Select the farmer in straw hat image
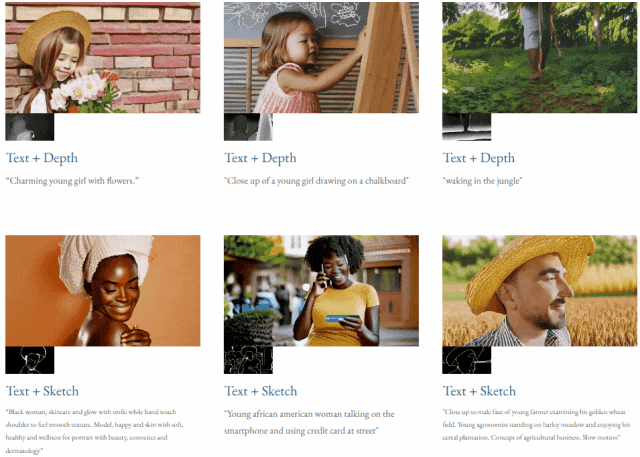Viewport: 640px width, 457px height. (x=539, y=290)
